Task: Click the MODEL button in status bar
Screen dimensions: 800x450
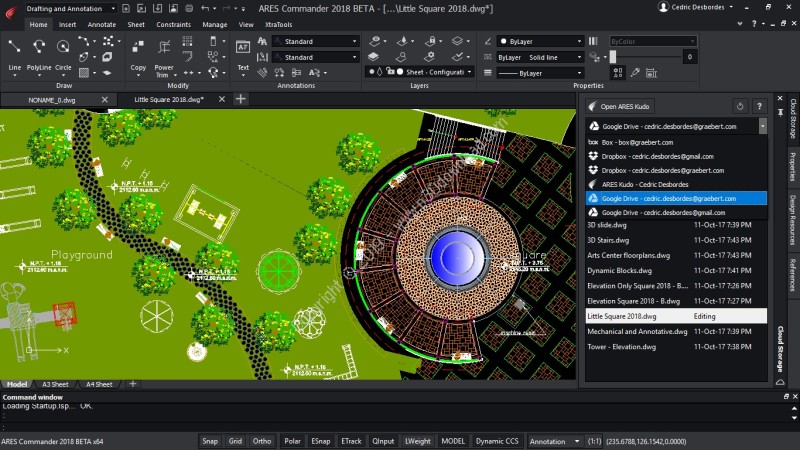Action: [453, 441]
